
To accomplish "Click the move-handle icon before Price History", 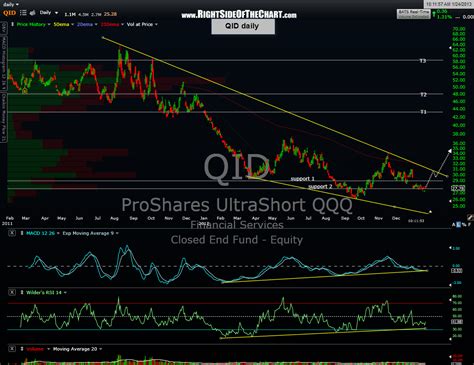I will pos(12,24).
